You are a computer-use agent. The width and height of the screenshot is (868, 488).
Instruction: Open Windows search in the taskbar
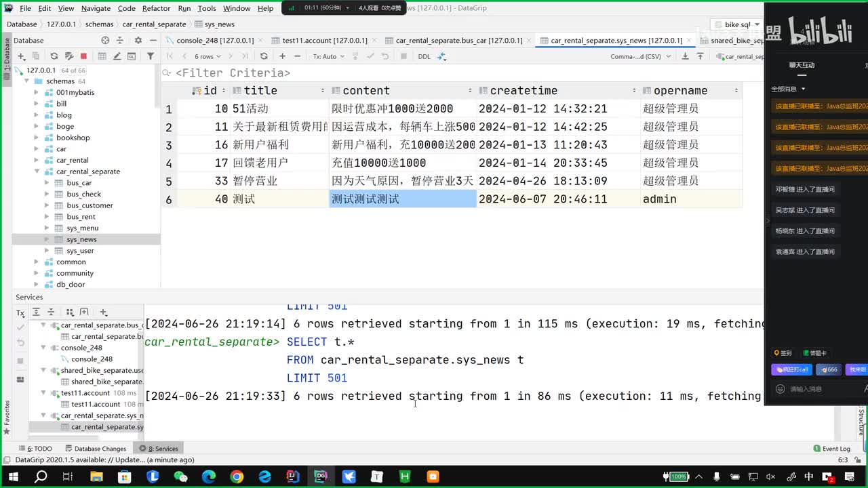[x=41, y=476]
